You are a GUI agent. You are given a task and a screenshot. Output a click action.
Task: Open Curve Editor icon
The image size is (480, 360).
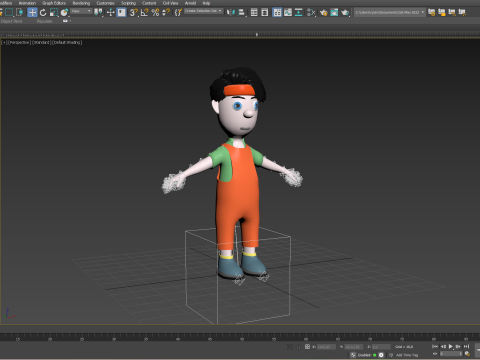point(288,12)
